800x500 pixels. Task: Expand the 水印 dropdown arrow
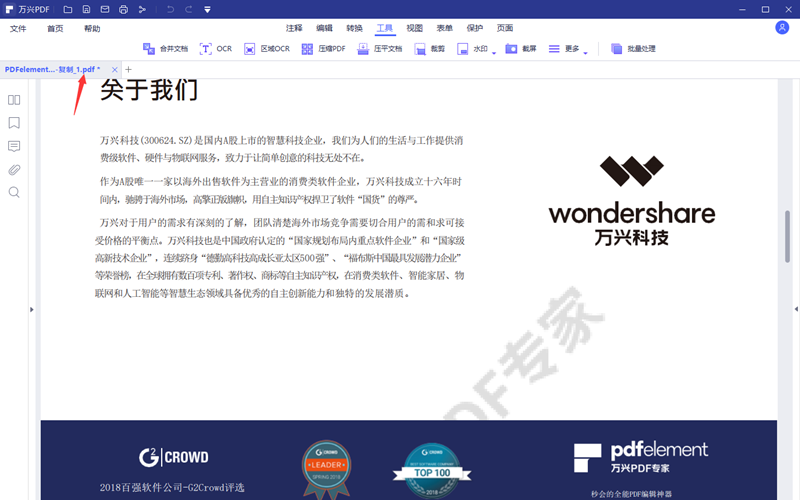[x=494, y=53]
